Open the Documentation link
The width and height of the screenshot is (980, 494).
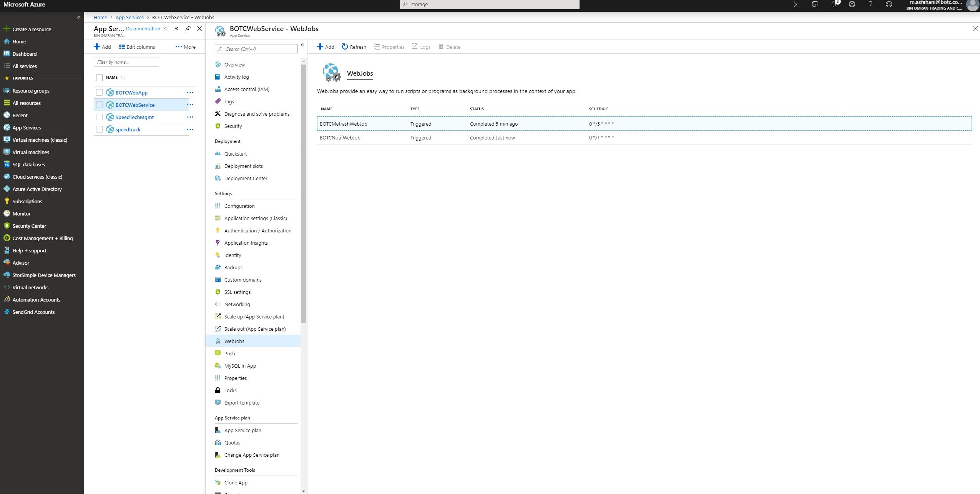pos(143,28)
